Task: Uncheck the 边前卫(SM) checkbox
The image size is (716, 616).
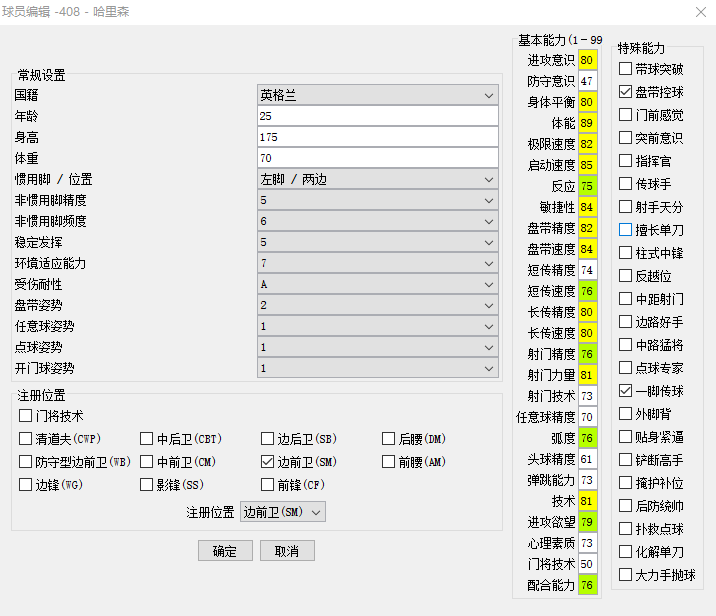Action: coord(268,462)
